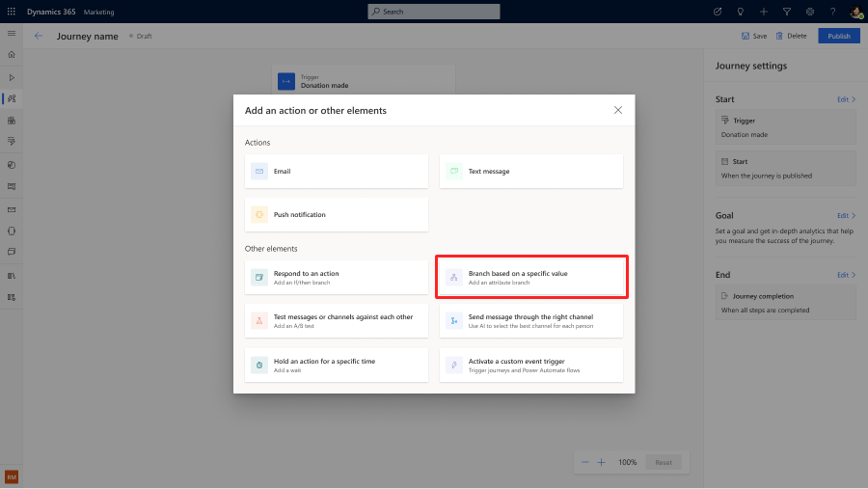The width and height of the screenshot is (868, 489).
Task: Publish the journey
Action: click(838, 36)
